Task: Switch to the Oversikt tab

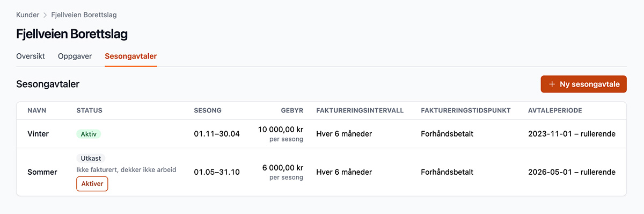Action: 31,56
